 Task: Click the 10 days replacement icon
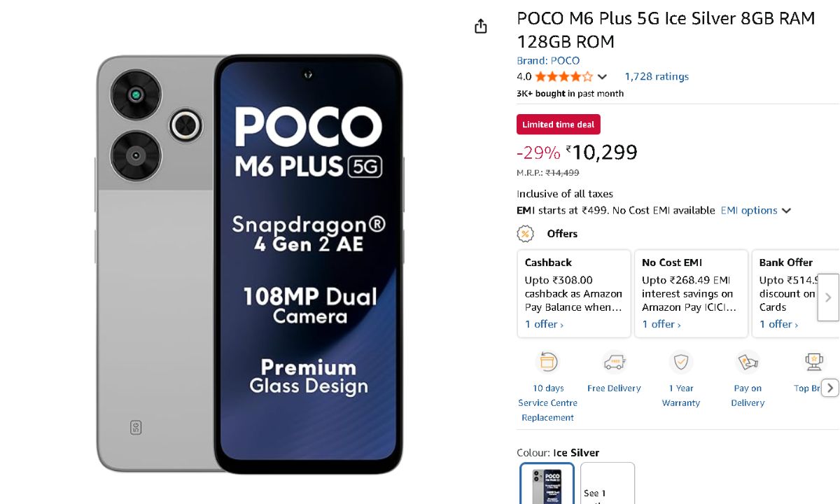(x=547, y=362)
